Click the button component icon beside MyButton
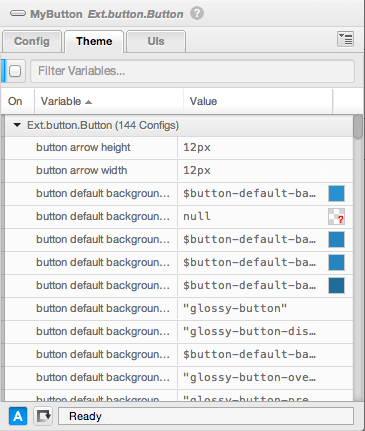Screen dimensions: 365x431 click(x=18, y=14)
